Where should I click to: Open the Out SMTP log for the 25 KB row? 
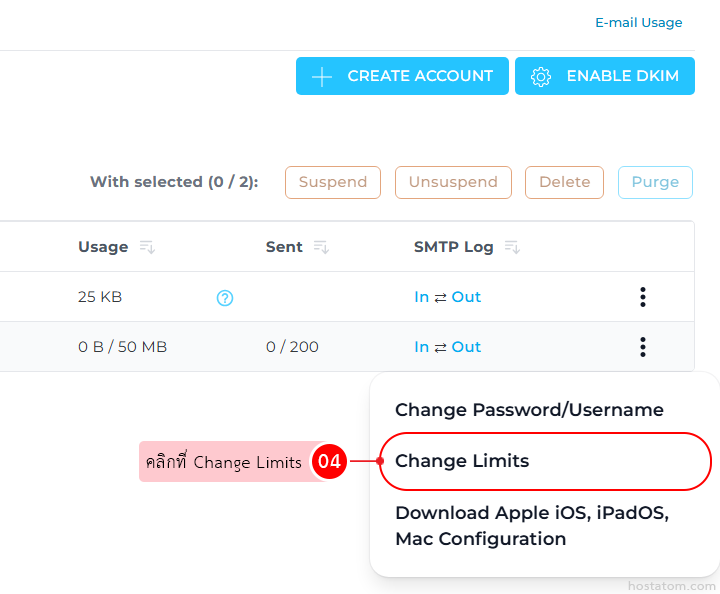point(466,297)
